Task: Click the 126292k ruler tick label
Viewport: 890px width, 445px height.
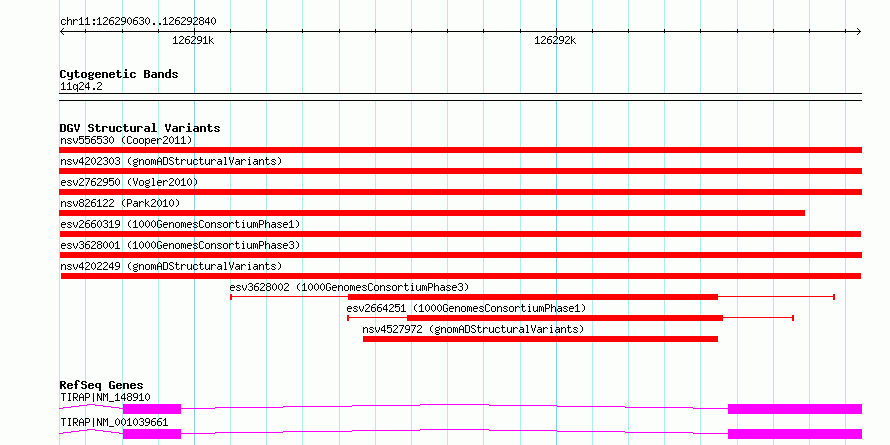Action: [x=555, y=40]
